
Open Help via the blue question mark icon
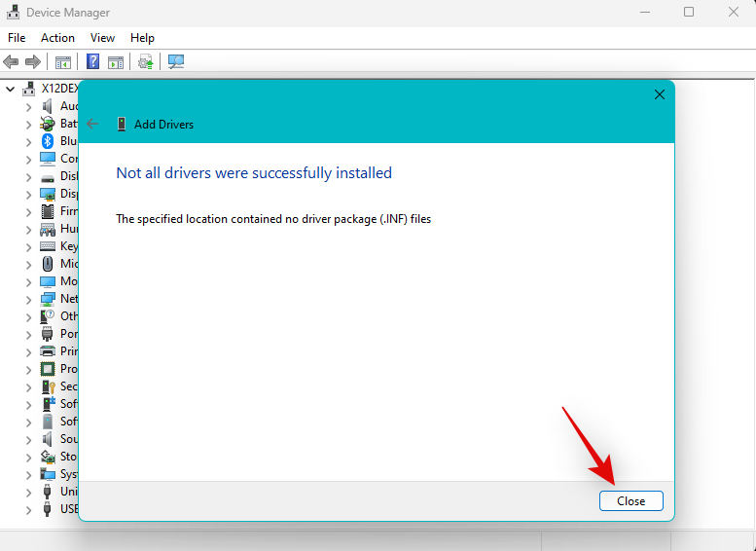pos(92,61)
